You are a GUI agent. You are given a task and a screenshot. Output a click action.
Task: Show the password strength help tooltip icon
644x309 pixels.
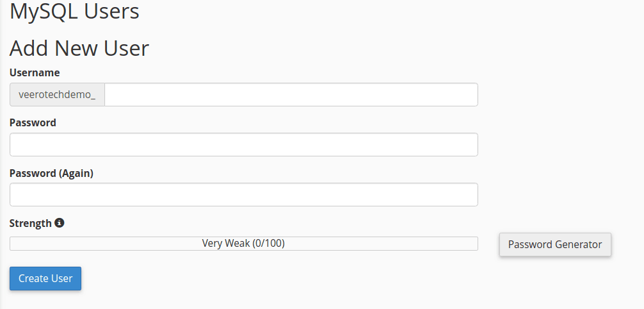60,223
